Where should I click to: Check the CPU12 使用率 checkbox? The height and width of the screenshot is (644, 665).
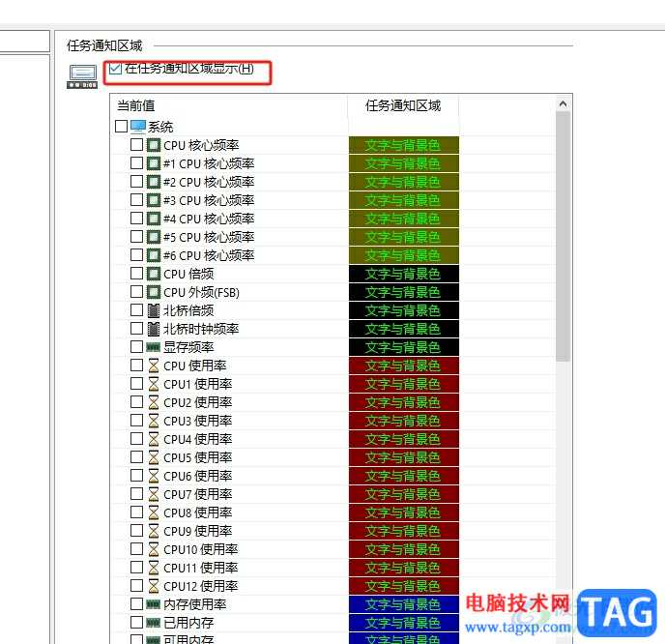(136, 585)
